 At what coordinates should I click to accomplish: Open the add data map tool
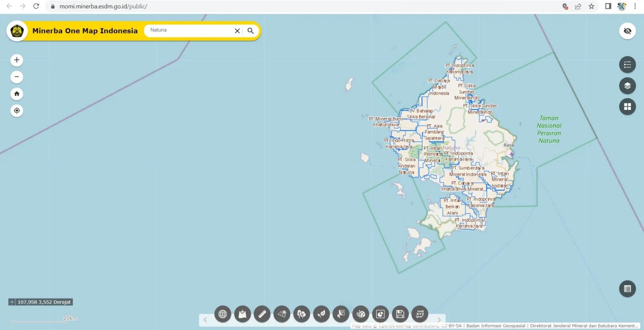(x=242, y=314)
